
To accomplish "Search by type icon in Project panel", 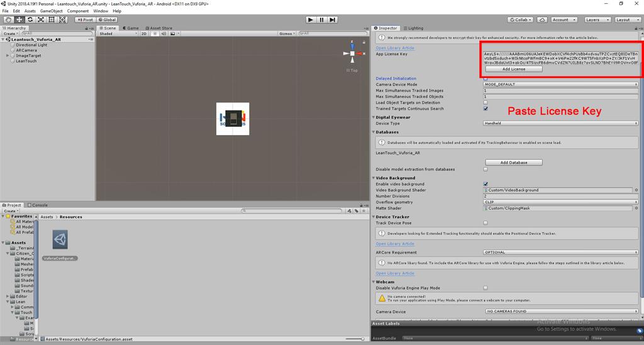I will [x=349, y=211].
